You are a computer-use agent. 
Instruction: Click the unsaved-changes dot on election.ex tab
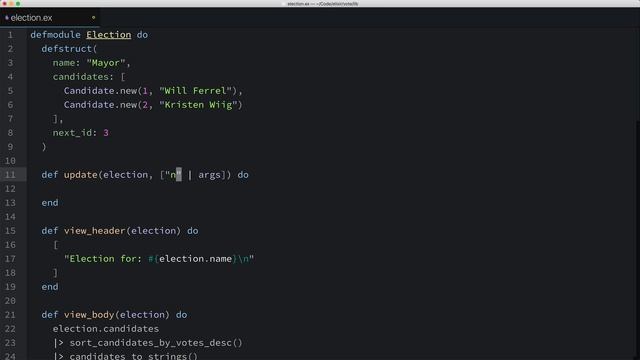[93, 18]
